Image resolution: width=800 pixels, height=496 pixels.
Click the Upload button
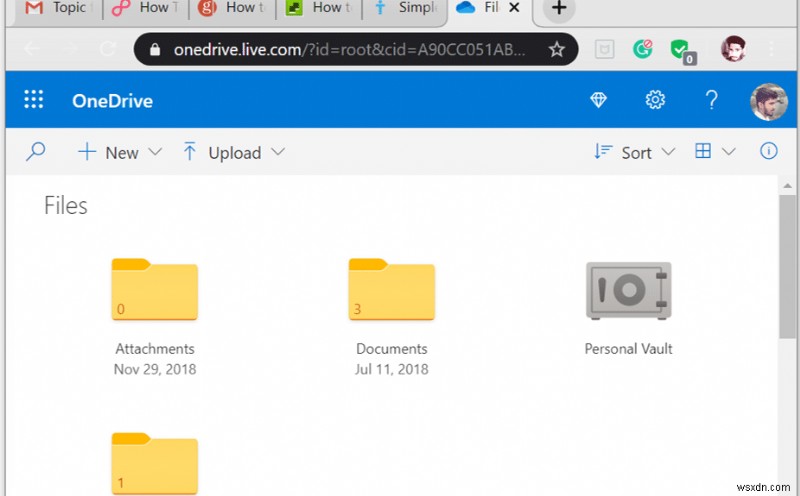click(222, 152)
